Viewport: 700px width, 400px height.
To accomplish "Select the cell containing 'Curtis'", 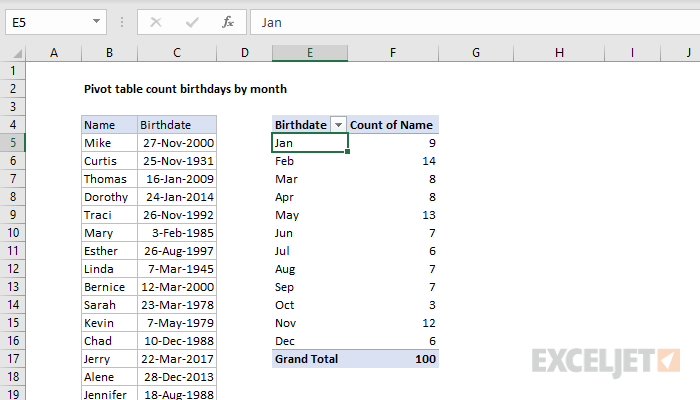I will tap(109, 161).
